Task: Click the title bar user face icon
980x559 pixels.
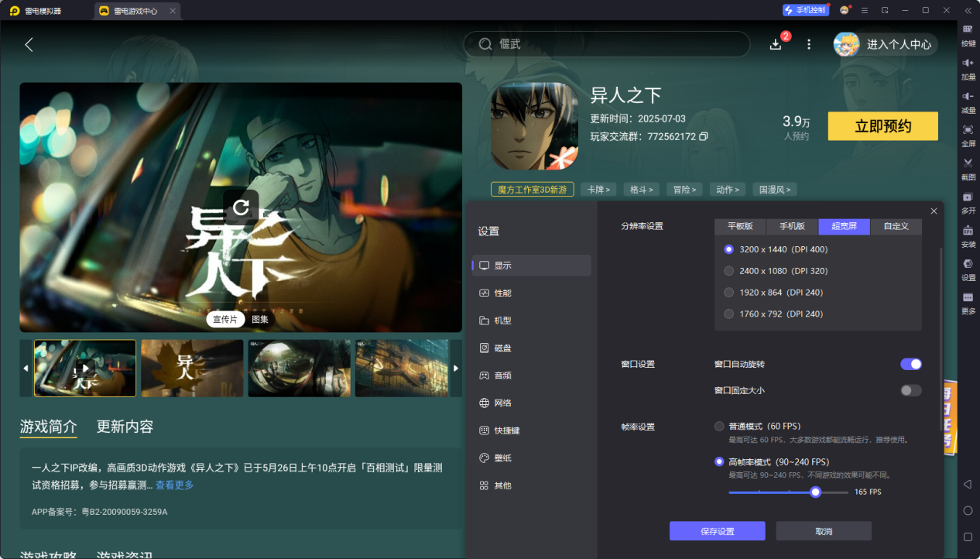Action: [x=845, y=10]
